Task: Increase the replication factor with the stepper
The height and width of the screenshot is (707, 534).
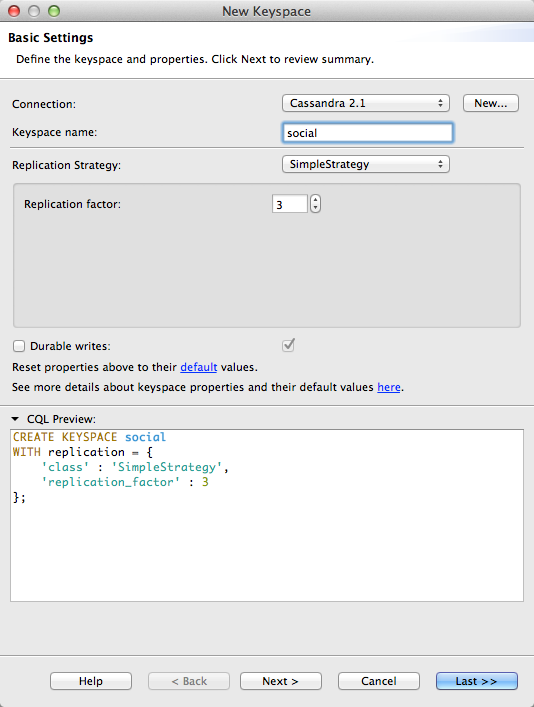Action: [315, 200]
